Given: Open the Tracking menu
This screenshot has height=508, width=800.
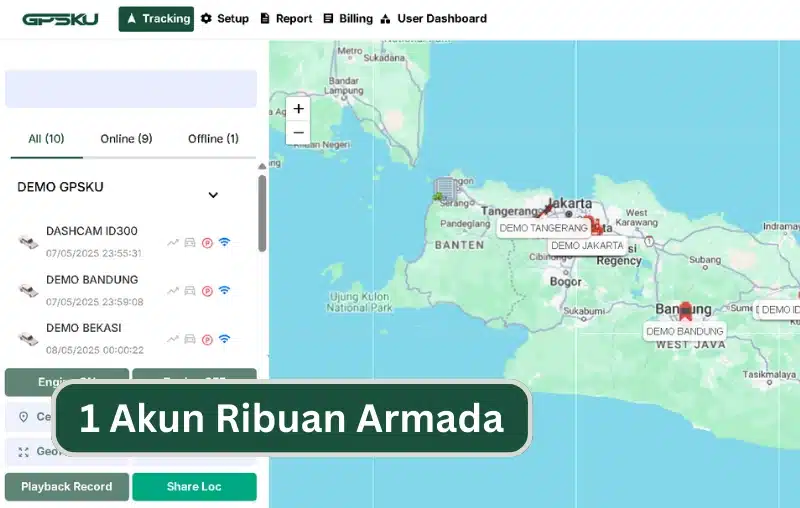Looking at the screenshot, I should [x=156, y=19].
